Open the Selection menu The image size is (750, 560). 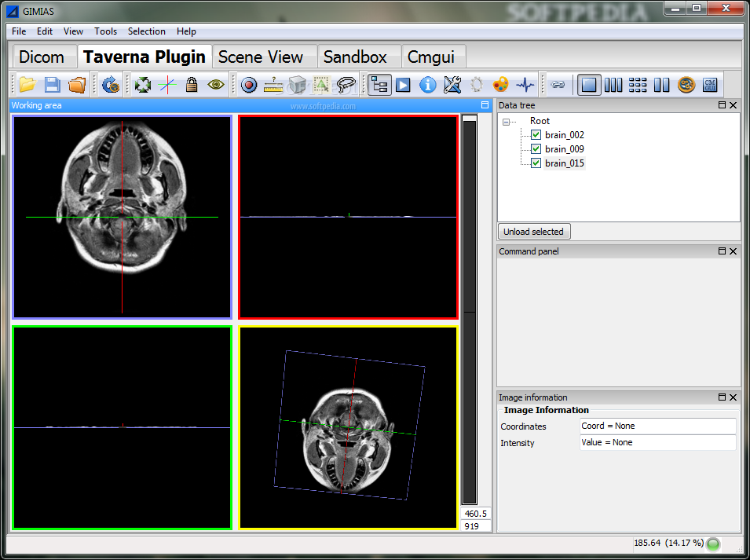pos(146,31)
